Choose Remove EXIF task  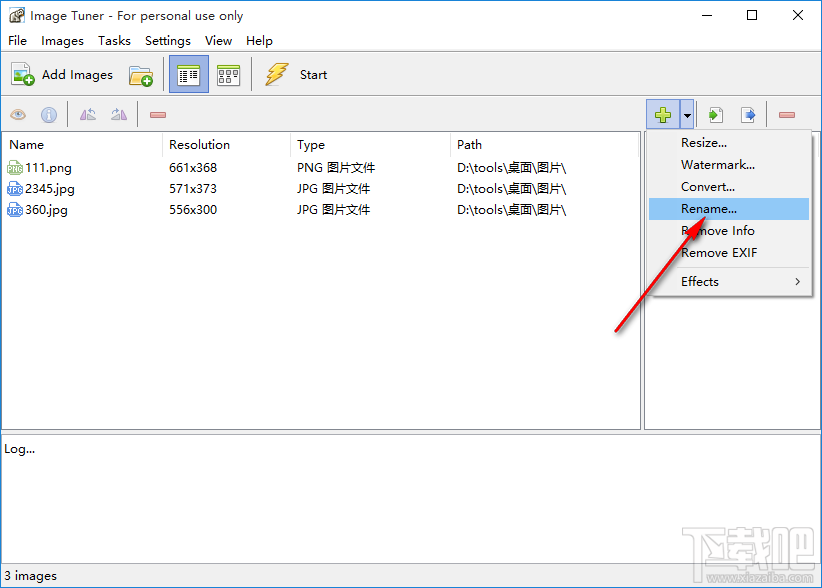click(x=729, y=253)
